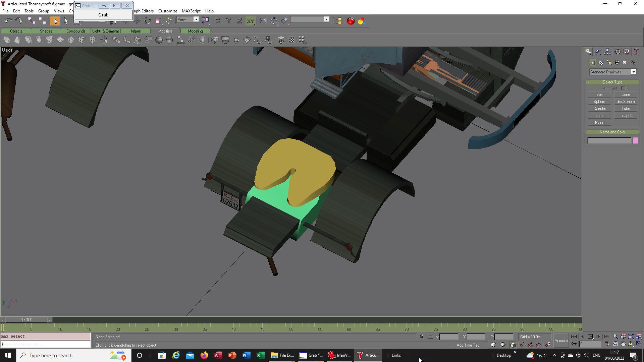644x362 pixels.
Task: Open the Utilities hammer panel tab
Action: point(636,52)
